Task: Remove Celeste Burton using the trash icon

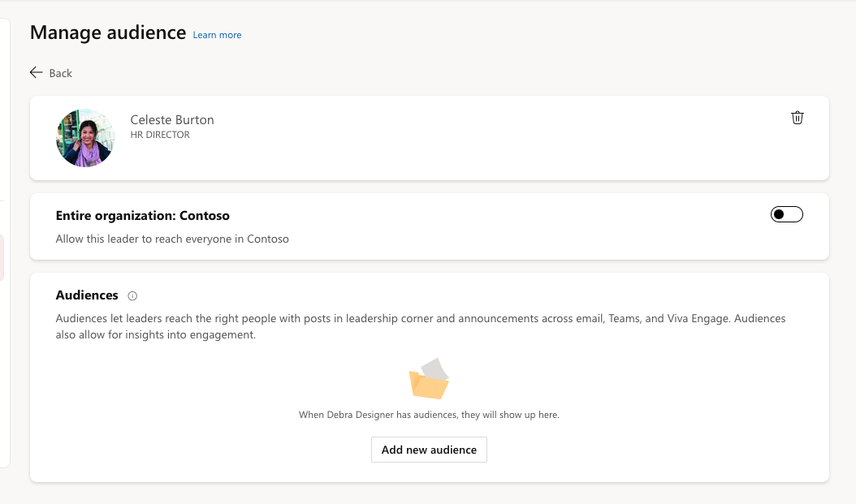Action: [797, 117]
